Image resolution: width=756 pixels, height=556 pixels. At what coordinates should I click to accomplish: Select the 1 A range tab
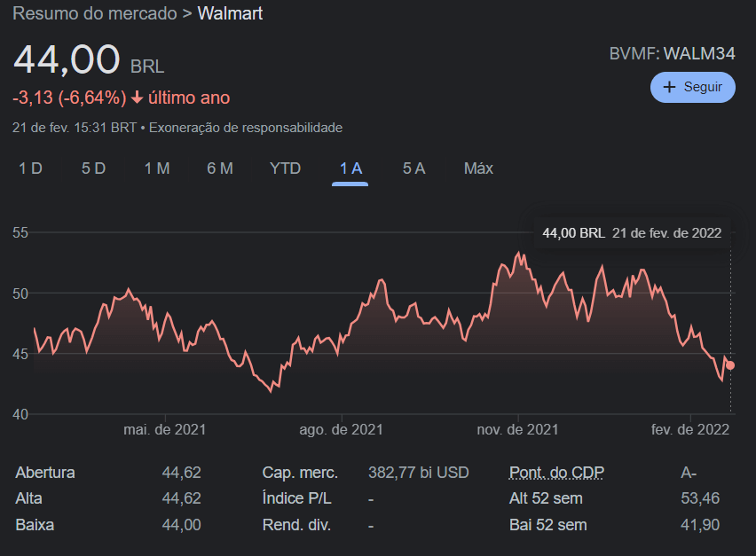(350, 168)
